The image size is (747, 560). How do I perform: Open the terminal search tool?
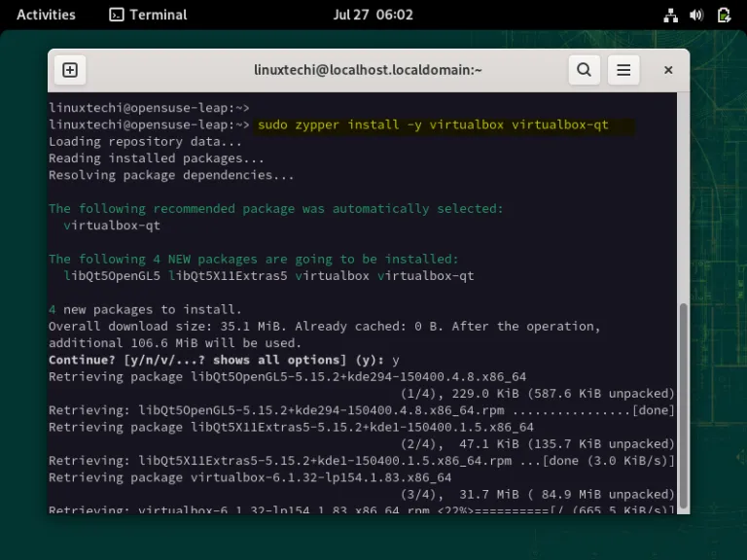coord(584,70)
